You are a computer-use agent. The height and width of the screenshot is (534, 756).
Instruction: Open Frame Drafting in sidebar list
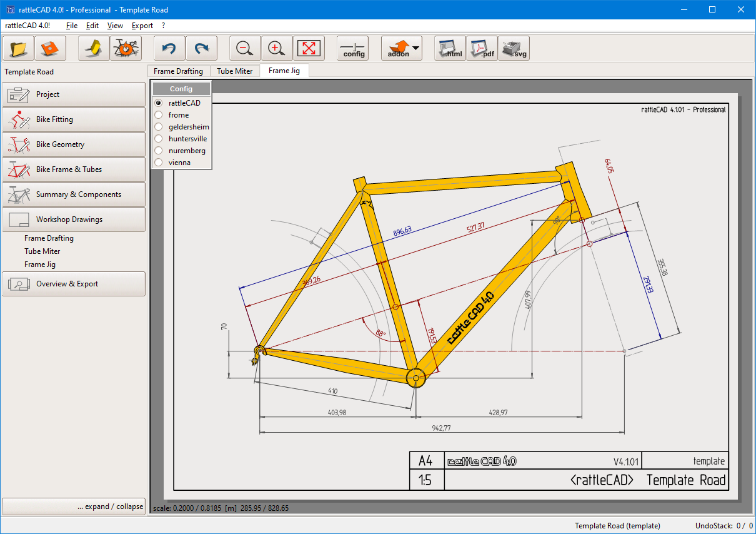pos(49,238)
